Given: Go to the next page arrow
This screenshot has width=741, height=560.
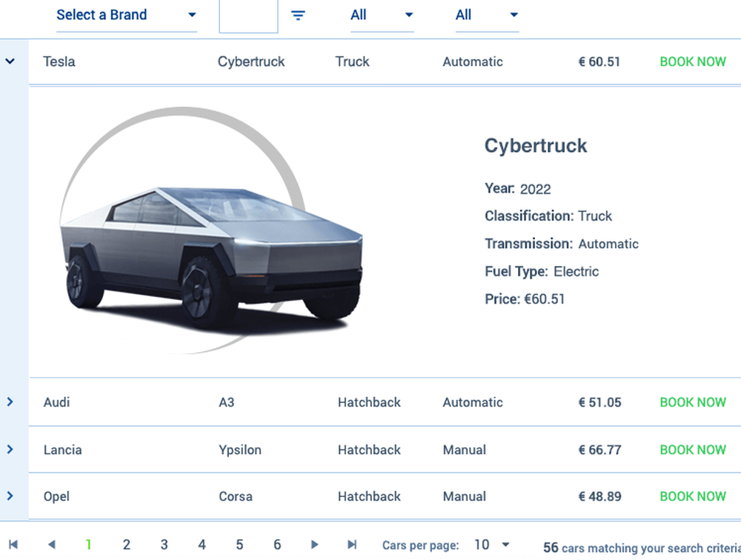Looking at the screenshot, I should tap(314, 544).
